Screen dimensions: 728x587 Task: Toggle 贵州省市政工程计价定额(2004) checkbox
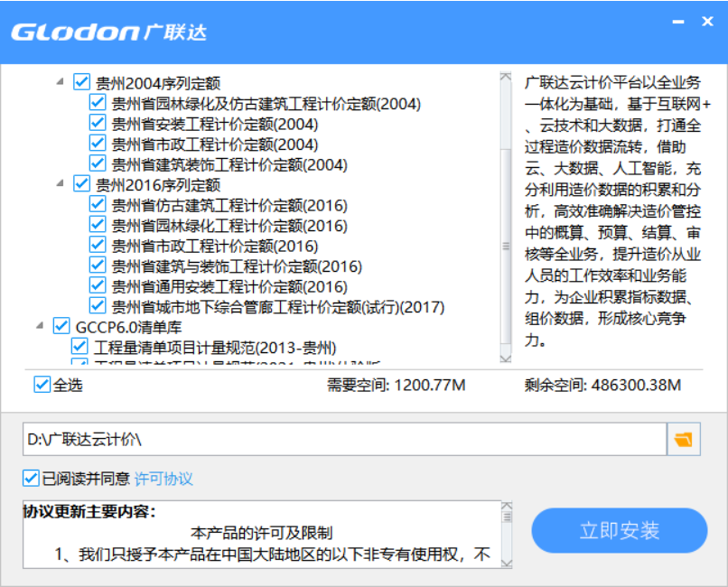(98, 144)
